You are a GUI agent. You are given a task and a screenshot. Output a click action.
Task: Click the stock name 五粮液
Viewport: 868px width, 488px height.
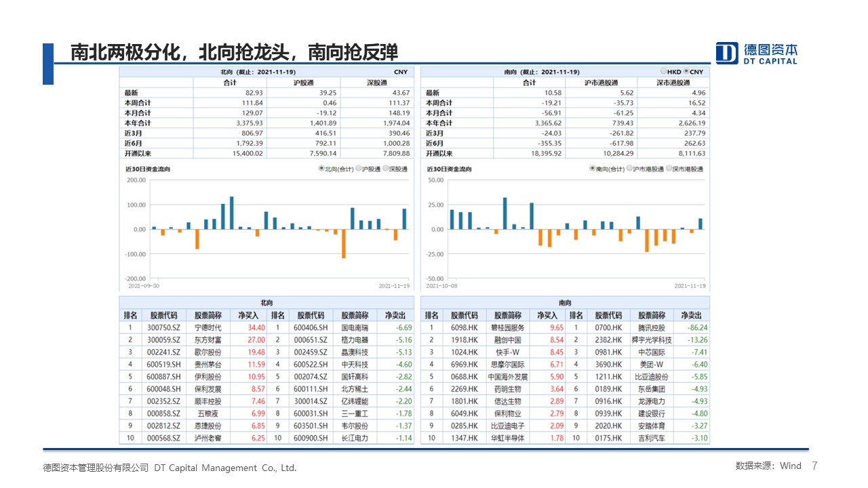tap(208, 413)
